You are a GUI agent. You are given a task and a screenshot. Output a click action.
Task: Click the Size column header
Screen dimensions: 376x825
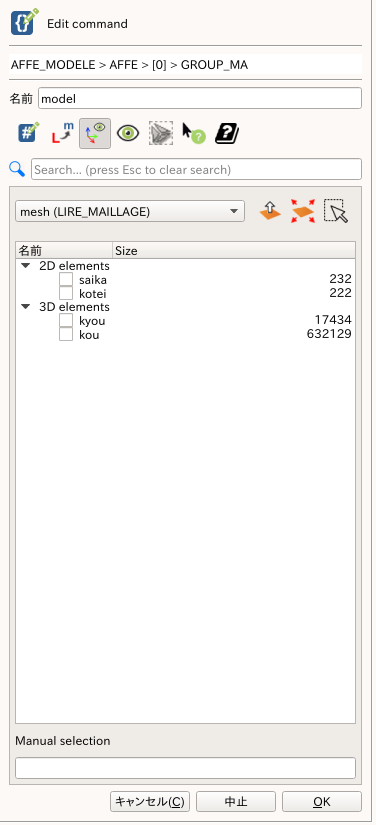click(x=234, y=250)
